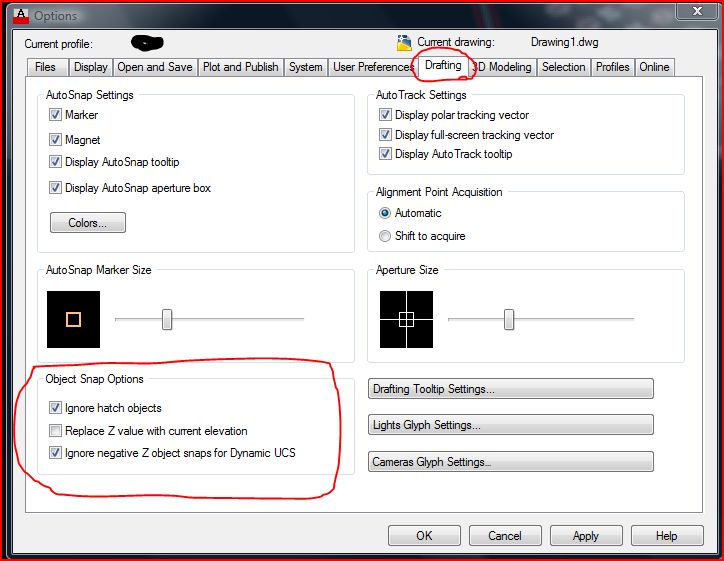The width and height of the screenshot is (724, 561).
Task: Uncheck Display AutoSnap aperture box
Action: [55, 187]
